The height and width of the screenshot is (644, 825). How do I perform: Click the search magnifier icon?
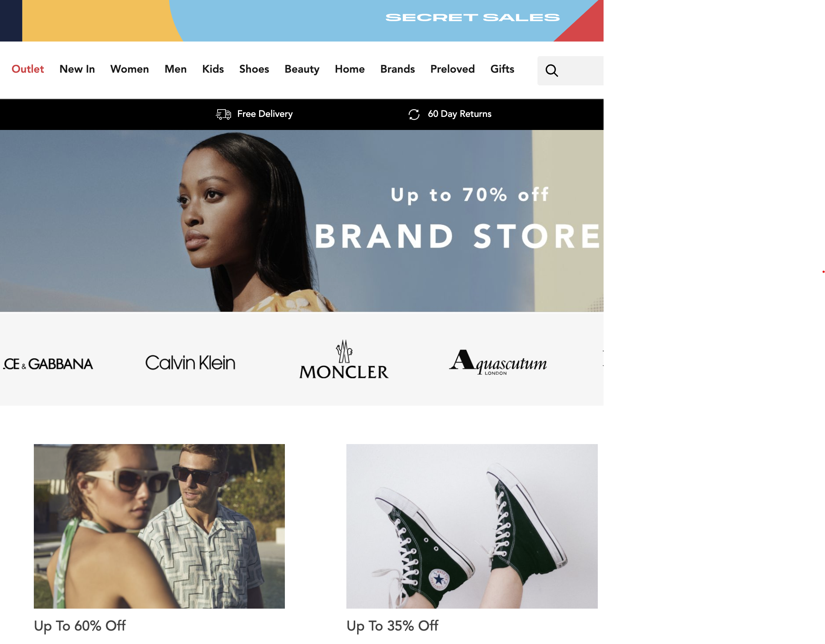pyautogui.click(x=552, y=70)
